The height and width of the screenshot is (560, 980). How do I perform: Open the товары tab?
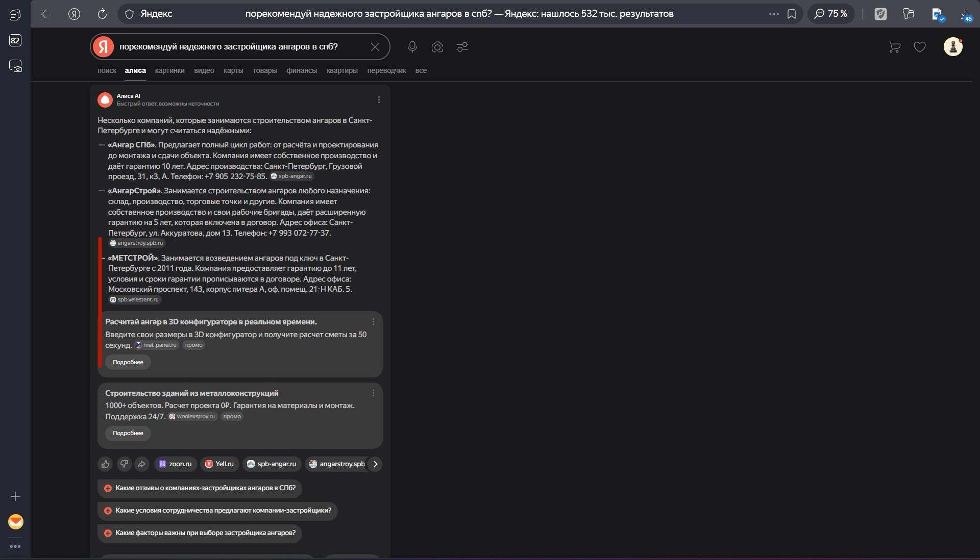tap(265, 70)
